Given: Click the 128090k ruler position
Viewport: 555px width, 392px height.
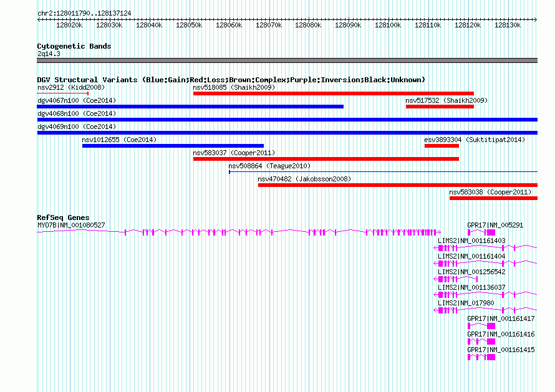Looking at the screenshot, I should tap(349, 25).
